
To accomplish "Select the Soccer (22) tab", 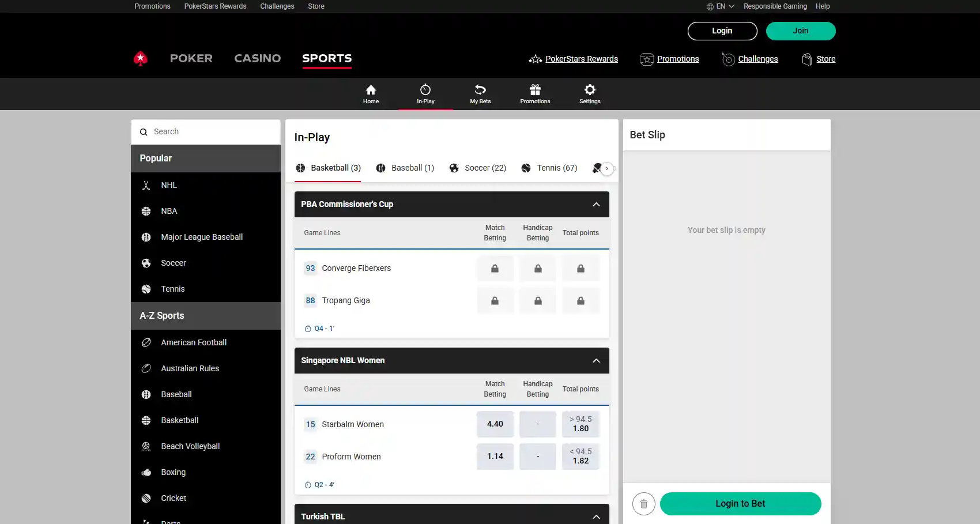I will [478, 168].
